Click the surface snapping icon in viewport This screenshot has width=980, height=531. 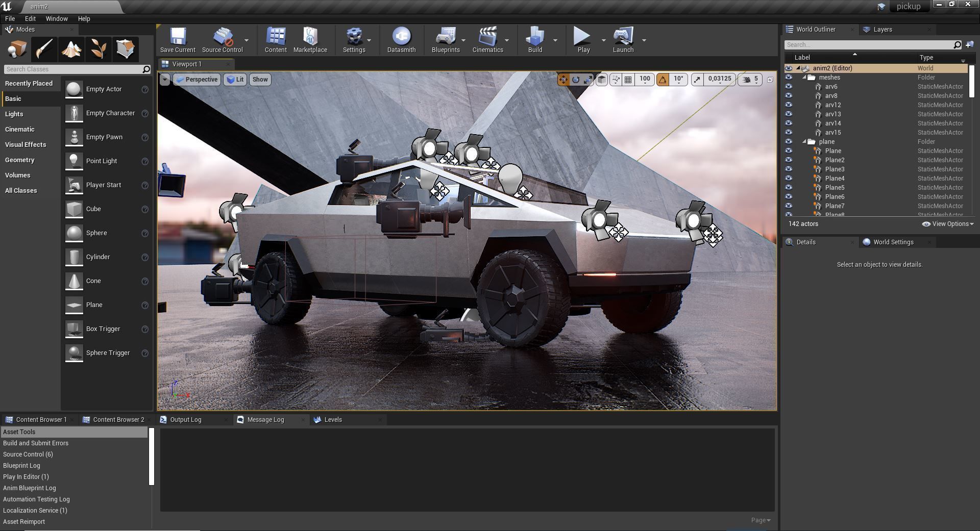(616, 80)
